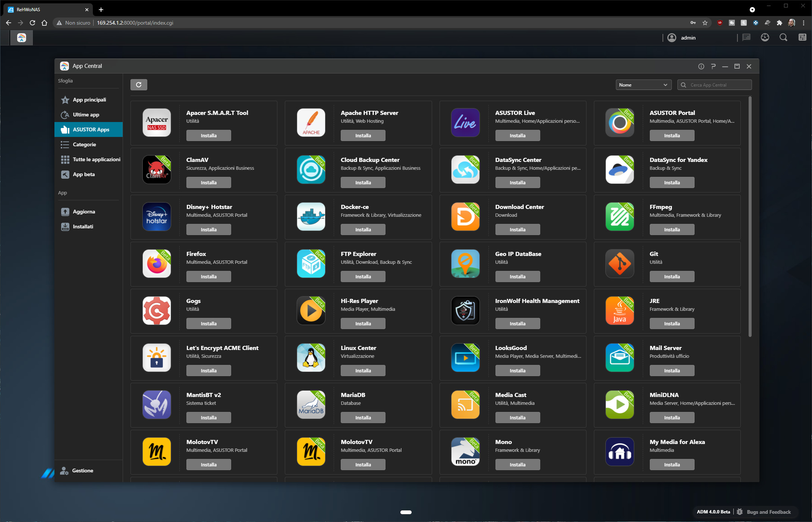Click the Git app icon
This screenshot has width=812, height=522.
620,264
